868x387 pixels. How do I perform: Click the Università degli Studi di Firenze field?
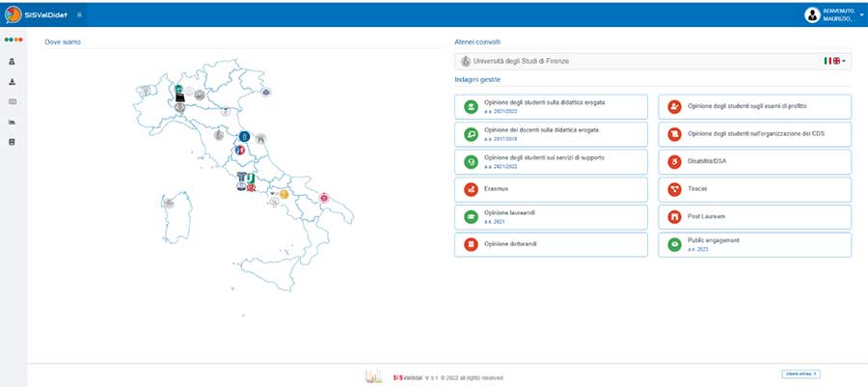point(637,61)
